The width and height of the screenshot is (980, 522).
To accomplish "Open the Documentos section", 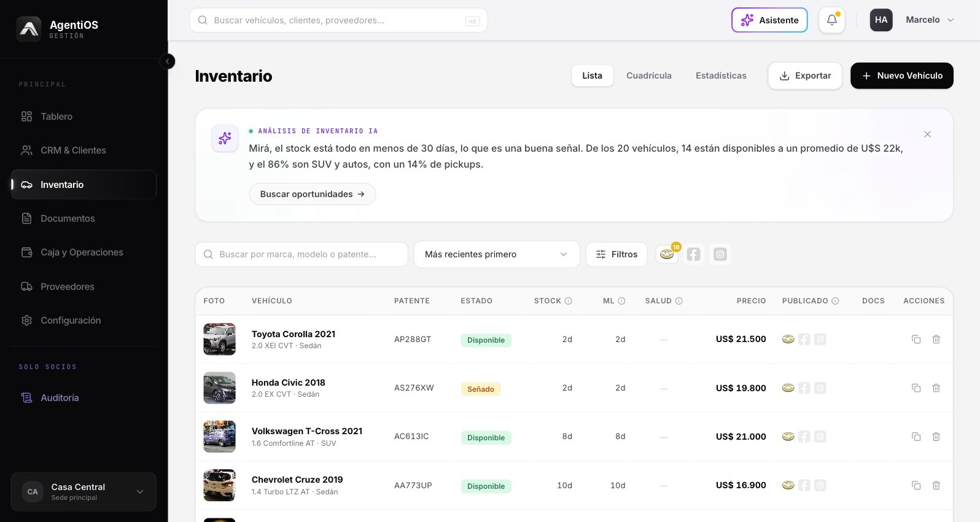I will [84, 219].
